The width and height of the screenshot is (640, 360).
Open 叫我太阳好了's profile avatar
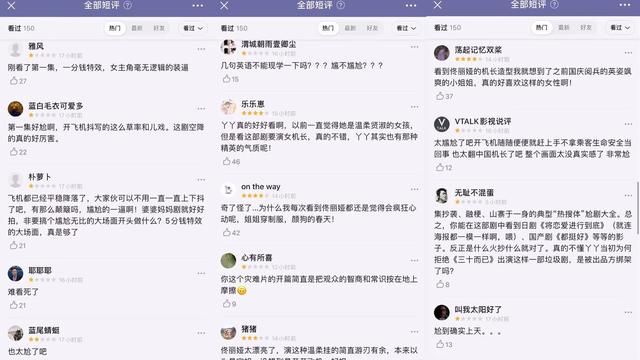click(441, 312)
